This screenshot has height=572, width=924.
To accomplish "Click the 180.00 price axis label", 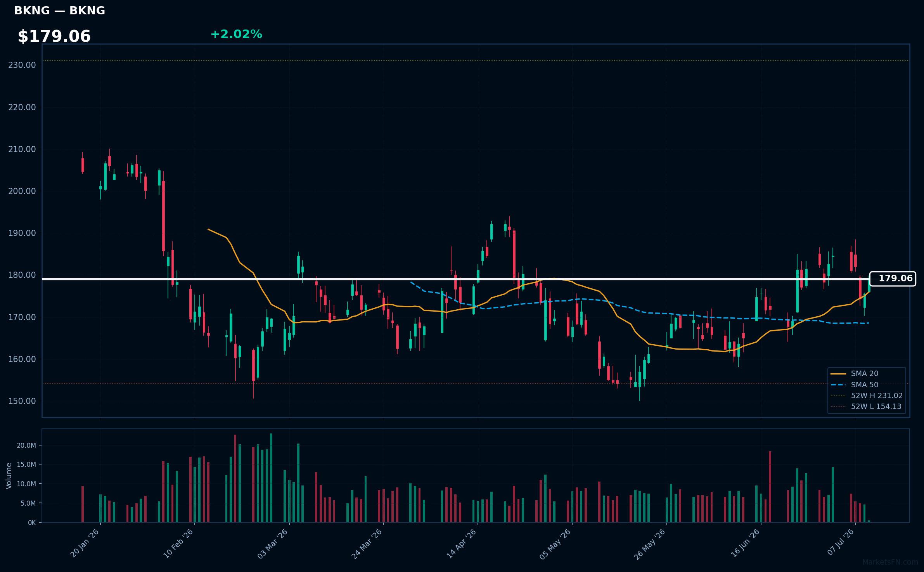I will [x=22, y=275].
